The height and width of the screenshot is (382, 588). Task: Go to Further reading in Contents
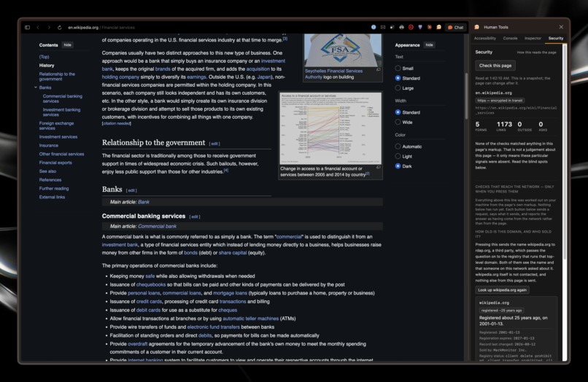pyautogui.click(x=54, y=189)
